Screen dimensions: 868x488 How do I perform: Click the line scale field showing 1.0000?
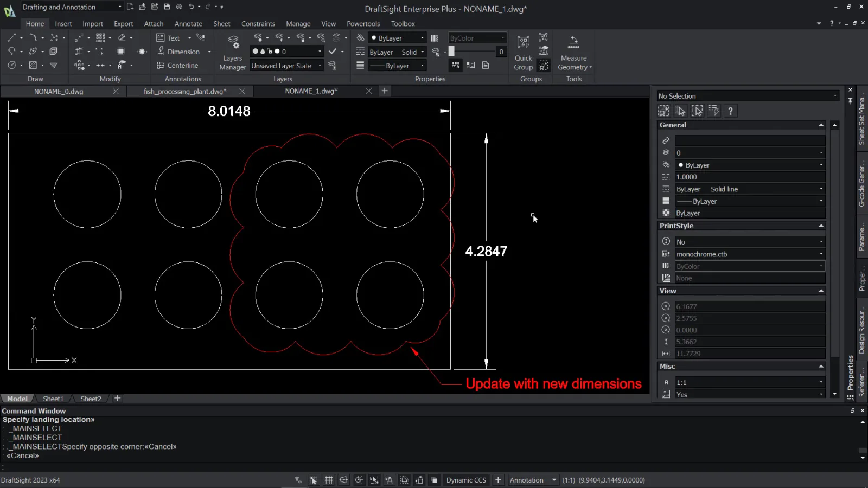(750, 177)
